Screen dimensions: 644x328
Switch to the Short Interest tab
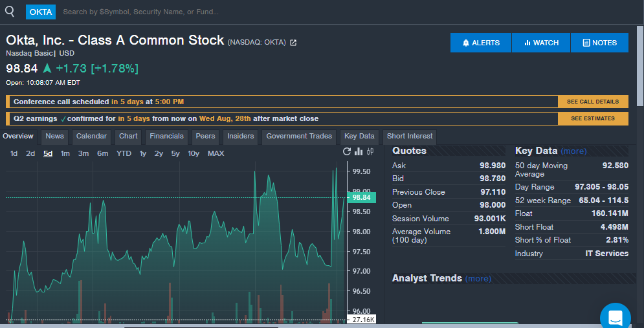tap(410, 137)
